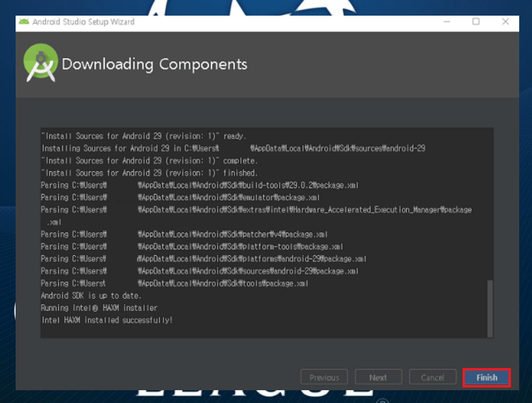Viewport: 532px width, 403px height.
Task: Click the Finish button
Action: [487, 377]
